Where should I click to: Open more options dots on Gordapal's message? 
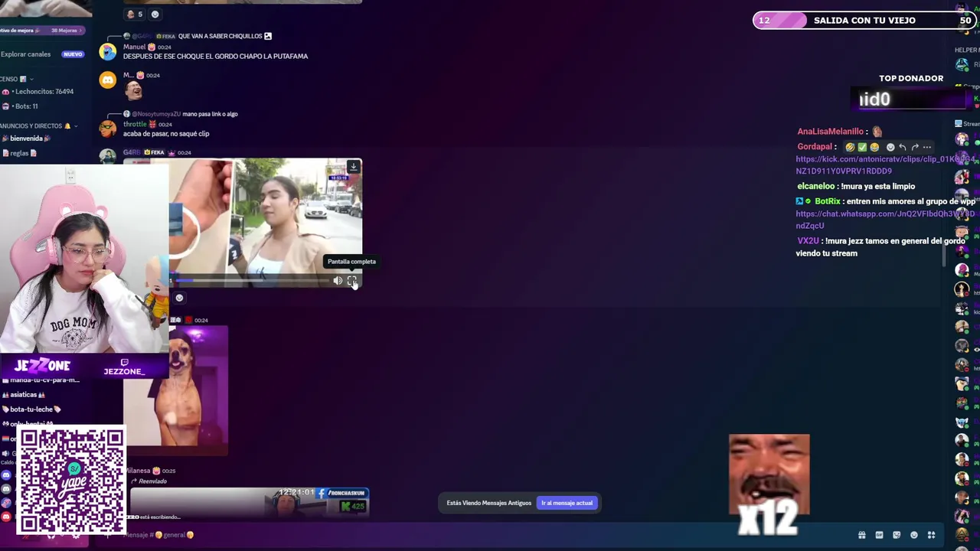(926, 147)
